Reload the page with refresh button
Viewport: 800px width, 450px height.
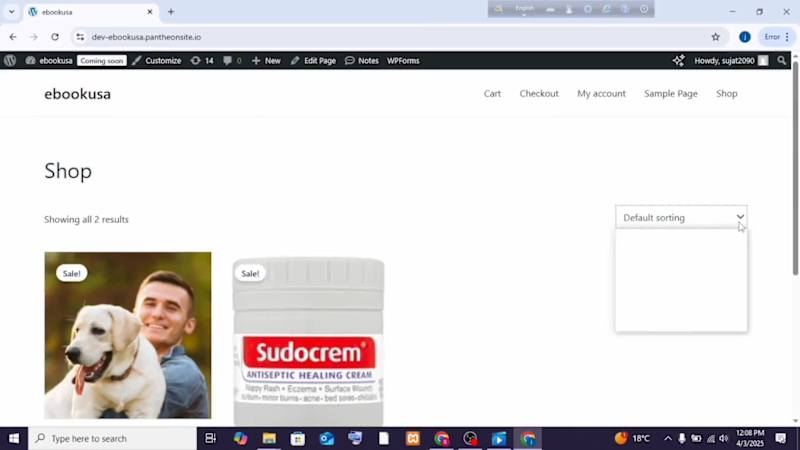point(55,37)
